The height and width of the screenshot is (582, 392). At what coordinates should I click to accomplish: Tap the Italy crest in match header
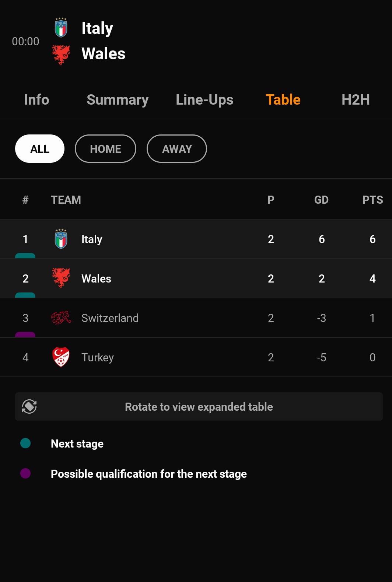coord(61,28)
